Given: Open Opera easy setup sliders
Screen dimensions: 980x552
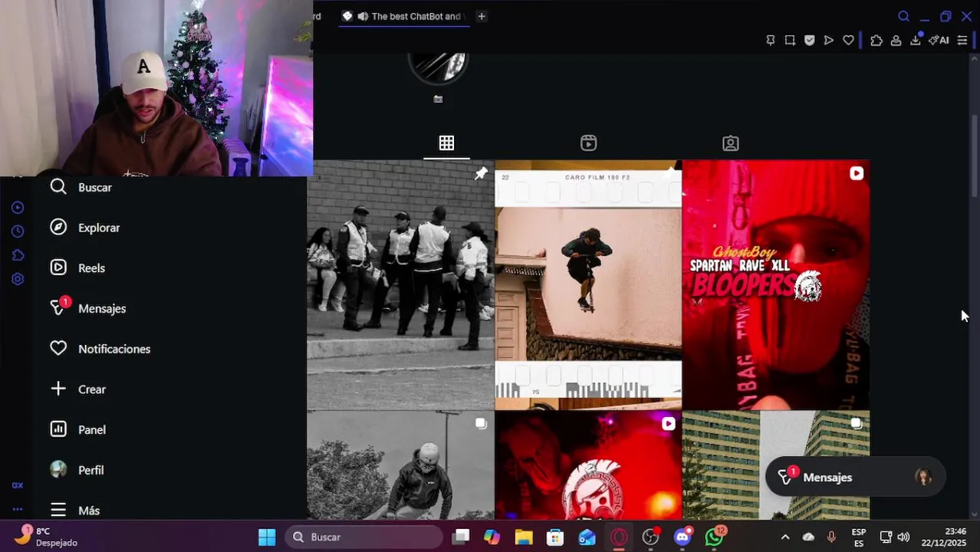Looking at the screenshot, I should click(x=962, y=41).
